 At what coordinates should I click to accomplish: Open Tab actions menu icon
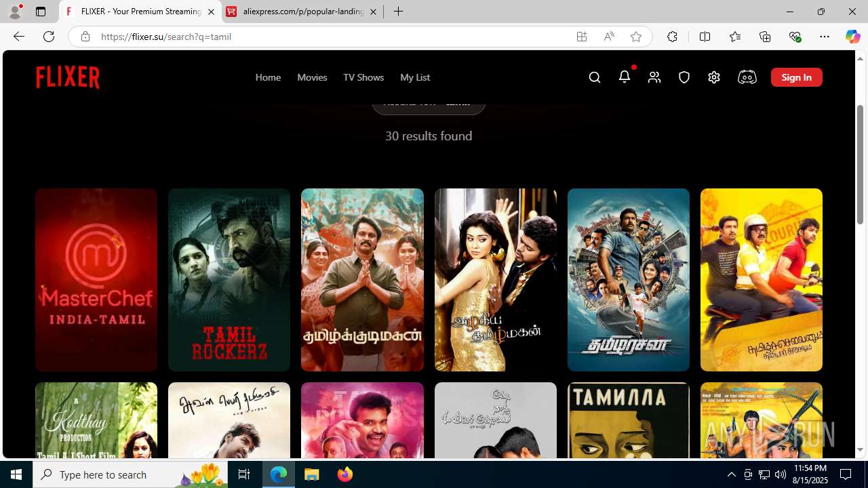[x=41, y=12]
